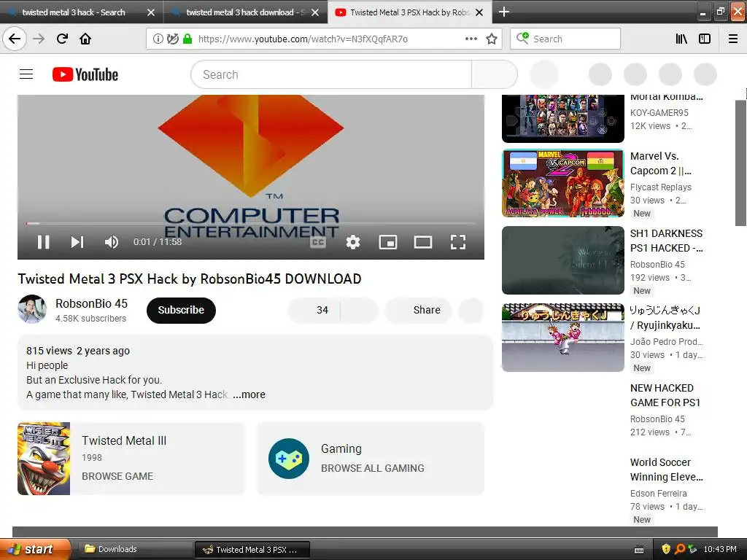The image size is (747, 560).
Task: Switch to theater mode
Action: 423,242
